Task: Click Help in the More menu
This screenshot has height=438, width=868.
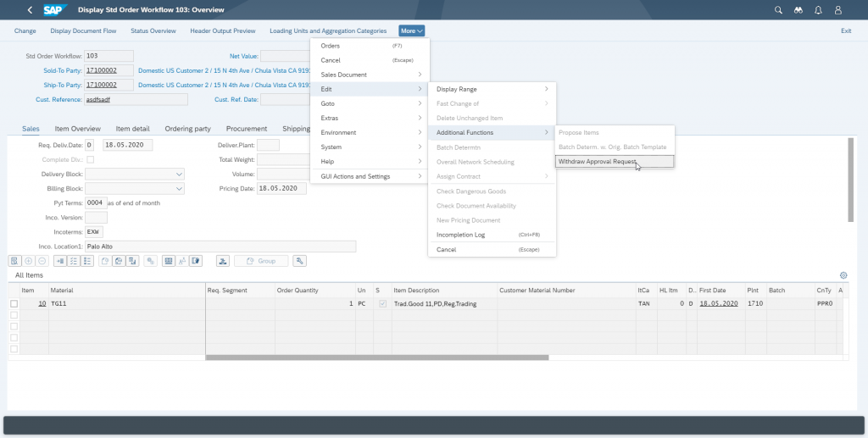Action: pyautogui.click(x=370, y=162)
